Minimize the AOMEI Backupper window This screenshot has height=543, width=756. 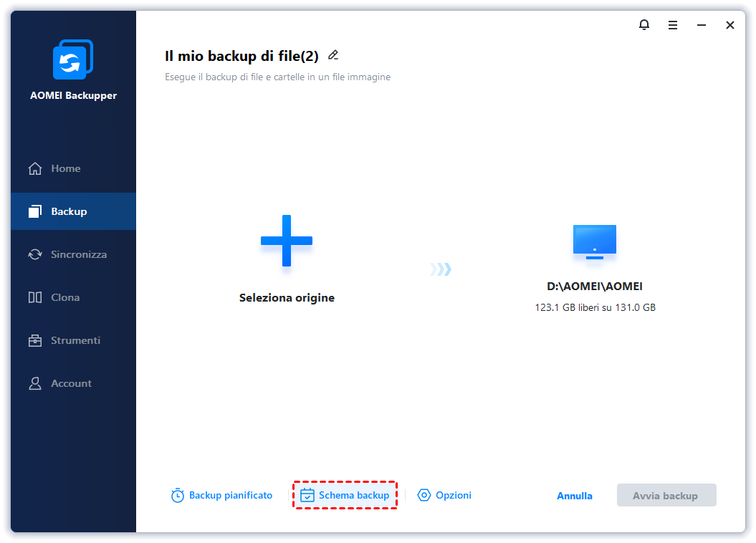(x=702, y=25)
